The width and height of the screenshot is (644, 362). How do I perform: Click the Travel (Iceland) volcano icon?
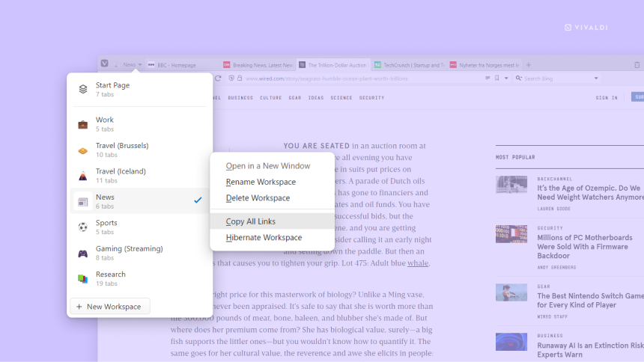83,176
